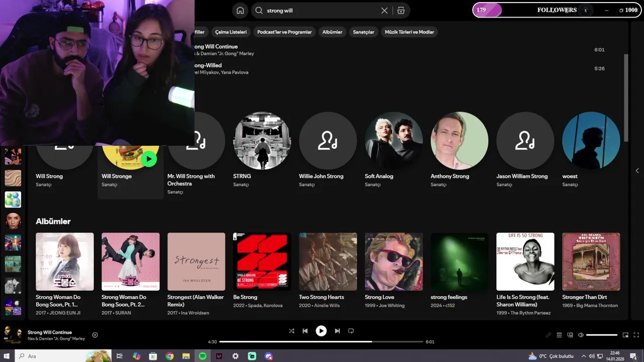Screen dimensions: 644x362
Task: Add Strong Will Continue to Liked Songs
Action: (95, 335)
